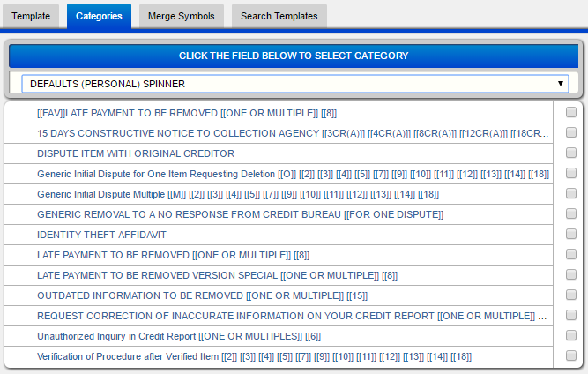Image resolution: width=588 pixels, height=374 pixels.
Task: Tick checkbox for 15 Days Constructive Notice
Action: [x=570, y=132]
